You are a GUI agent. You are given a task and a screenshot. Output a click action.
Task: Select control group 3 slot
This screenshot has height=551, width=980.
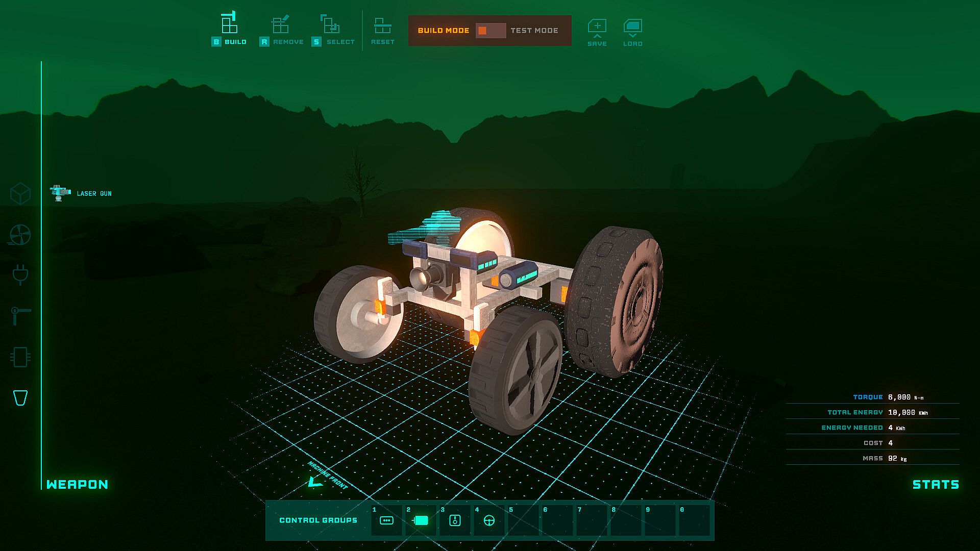455,520
